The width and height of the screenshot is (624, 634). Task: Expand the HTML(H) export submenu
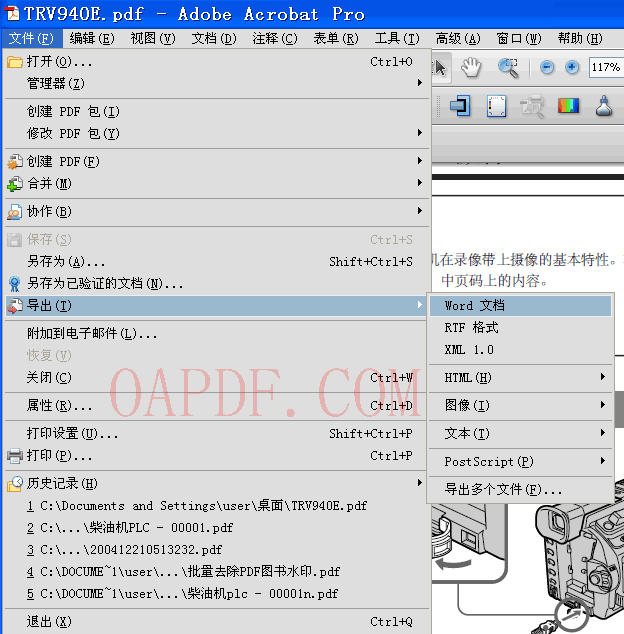(520, 378)
